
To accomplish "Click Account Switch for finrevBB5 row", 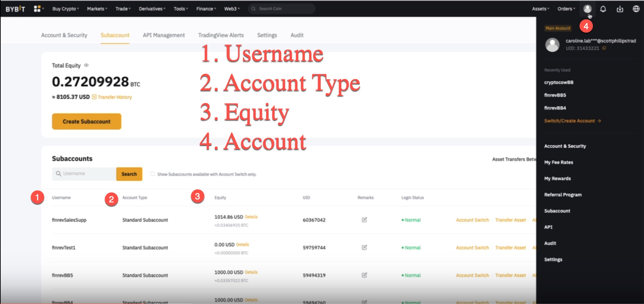I will [x=472, y=275].
